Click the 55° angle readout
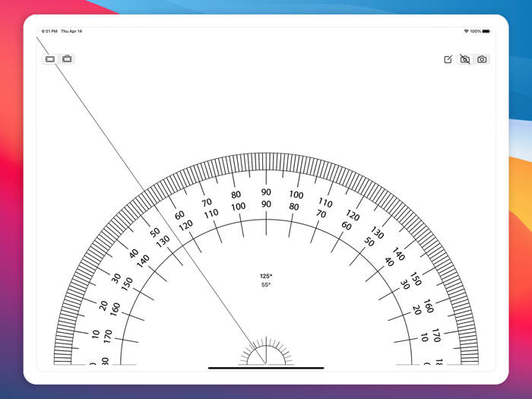Image resolution: width=532 pixels, height=399 pixels. (x=266, y=285)
